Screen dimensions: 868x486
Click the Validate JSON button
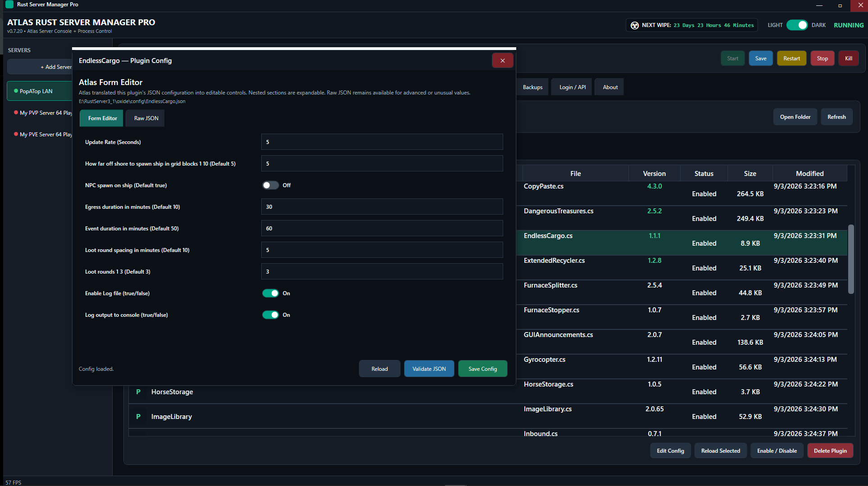coord(429,369)
